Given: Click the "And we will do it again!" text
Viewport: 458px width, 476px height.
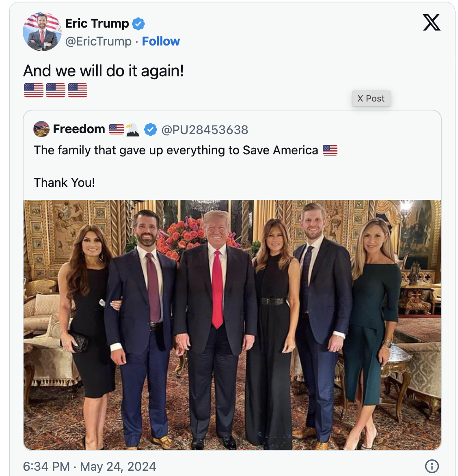Looking at the screenshot, I should coord(104,71).
